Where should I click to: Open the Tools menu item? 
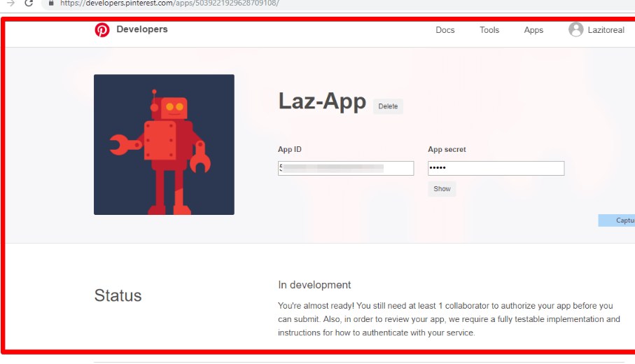coord(489,30)
